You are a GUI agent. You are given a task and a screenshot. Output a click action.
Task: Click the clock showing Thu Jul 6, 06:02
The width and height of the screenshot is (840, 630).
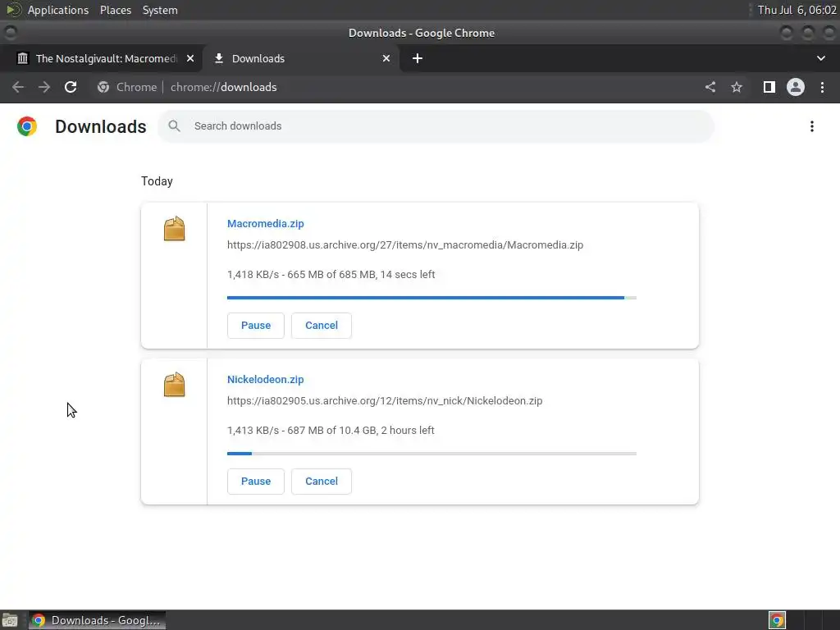click(797, 10)
